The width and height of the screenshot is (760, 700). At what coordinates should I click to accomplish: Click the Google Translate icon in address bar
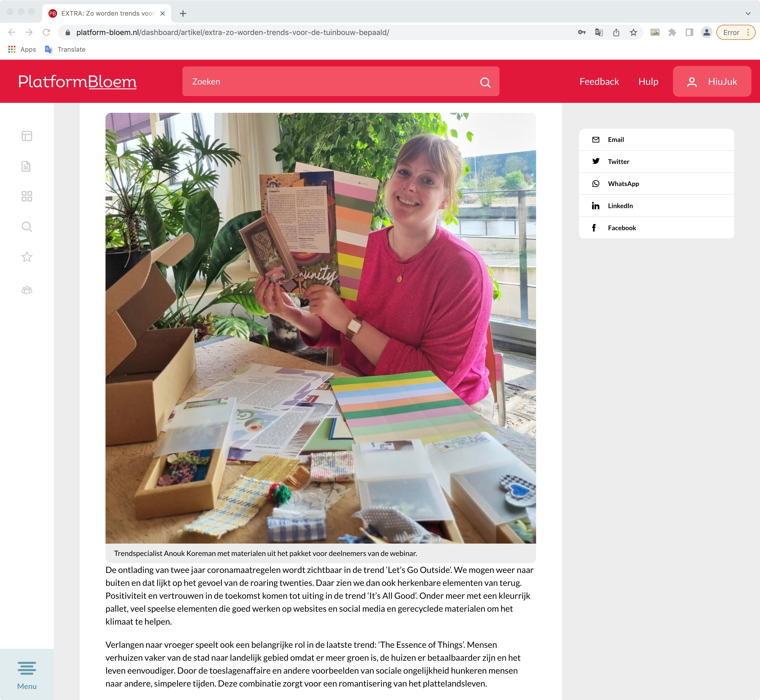click(x=599, y=33)
